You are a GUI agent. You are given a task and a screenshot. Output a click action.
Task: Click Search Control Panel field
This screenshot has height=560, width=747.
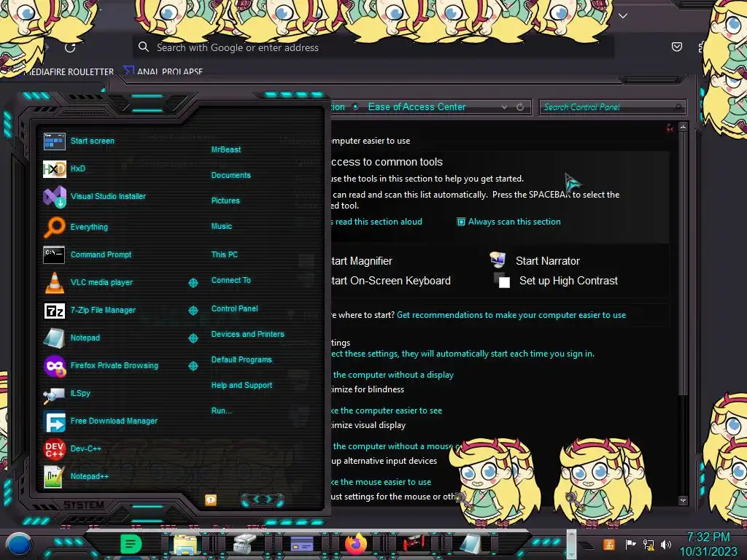[612, 107]
